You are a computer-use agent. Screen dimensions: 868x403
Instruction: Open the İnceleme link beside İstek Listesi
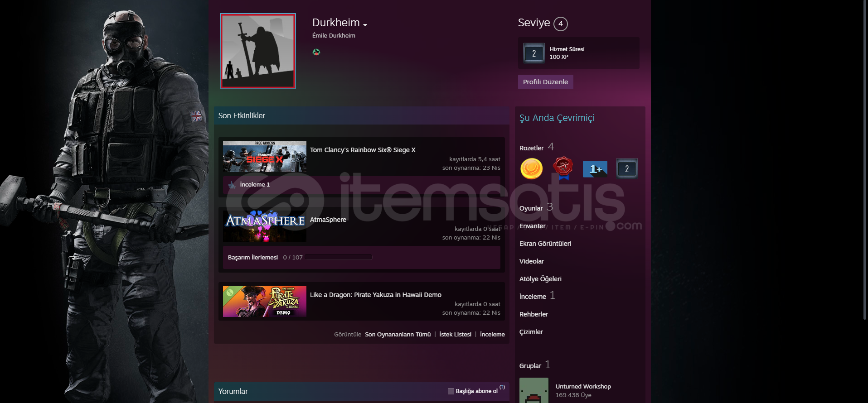492,335
